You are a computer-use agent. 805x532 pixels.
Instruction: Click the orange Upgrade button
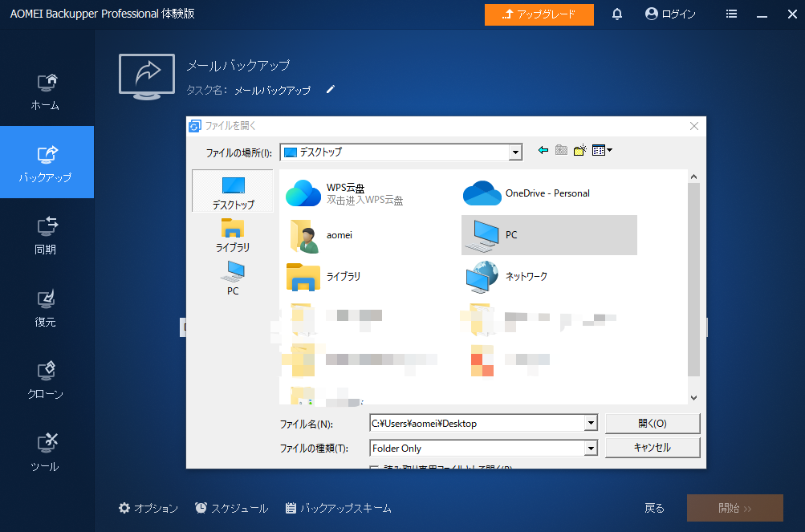point(539,14)
